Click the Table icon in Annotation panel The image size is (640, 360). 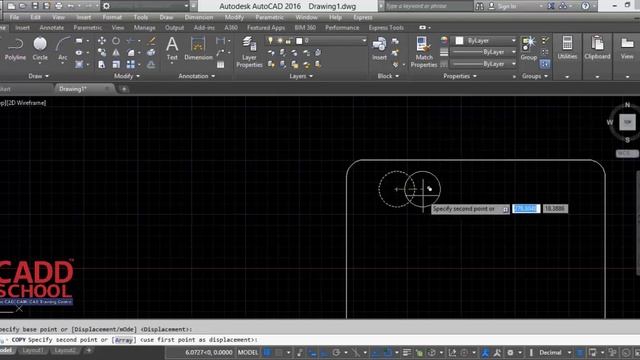pos(220,64)
